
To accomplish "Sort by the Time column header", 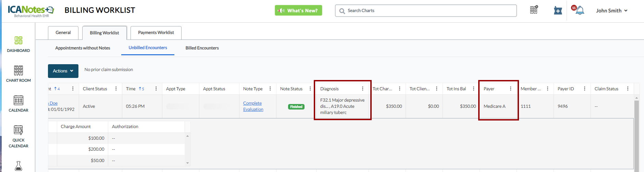I will (131, 89).
